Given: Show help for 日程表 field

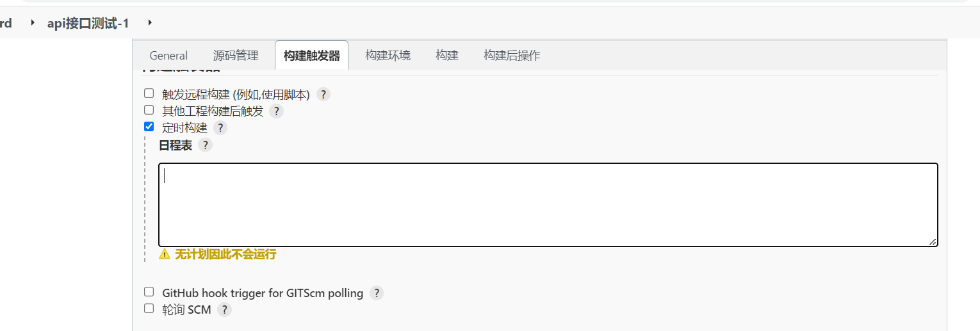Looking at the screenshot, I should [x=205, y=145].
